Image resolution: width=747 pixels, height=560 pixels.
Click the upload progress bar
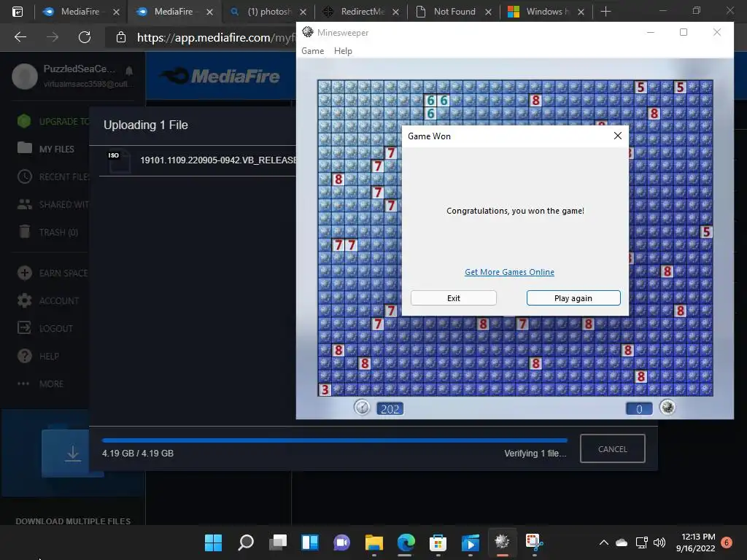click(x=334, y=440)
